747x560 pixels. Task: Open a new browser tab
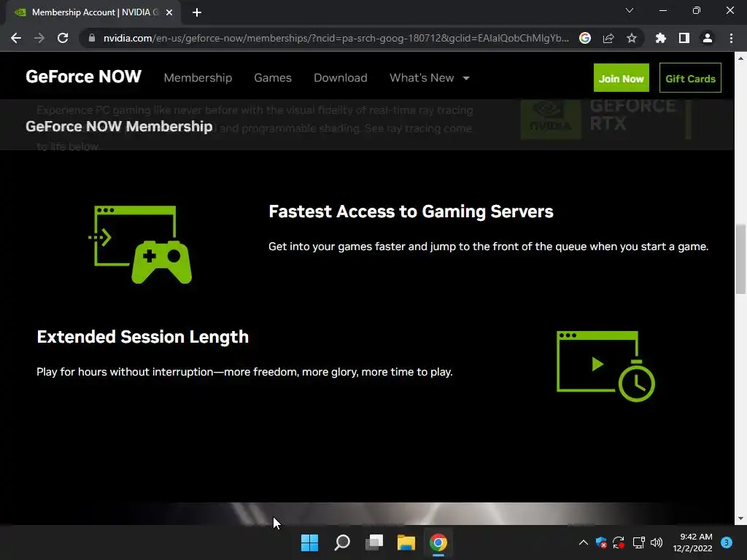pos(197,12)
